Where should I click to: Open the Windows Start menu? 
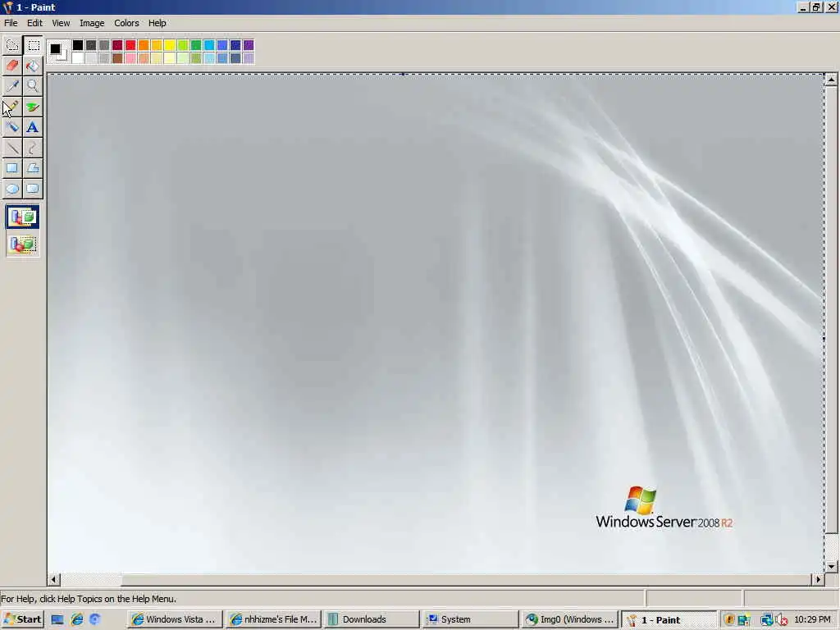point(22,619)
